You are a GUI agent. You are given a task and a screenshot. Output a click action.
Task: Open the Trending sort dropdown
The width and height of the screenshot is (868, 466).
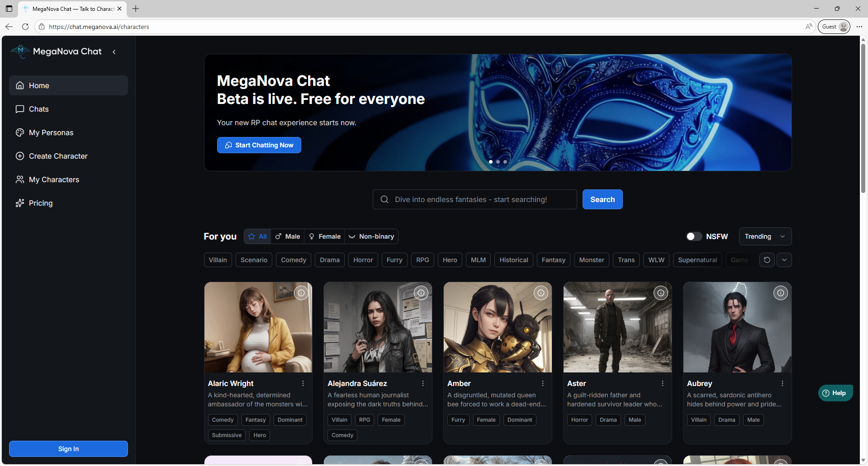(x=765, y=236)
